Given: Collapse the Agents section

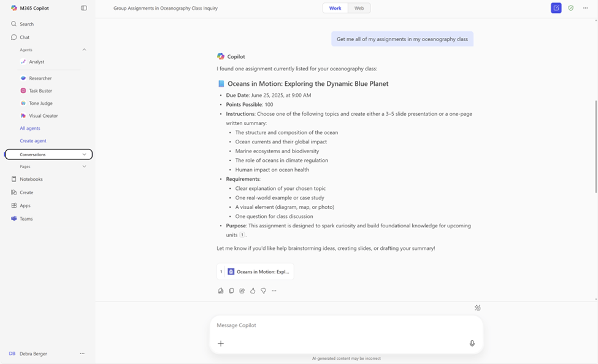Looking at the screenshot, I should (x=83, y=49).
